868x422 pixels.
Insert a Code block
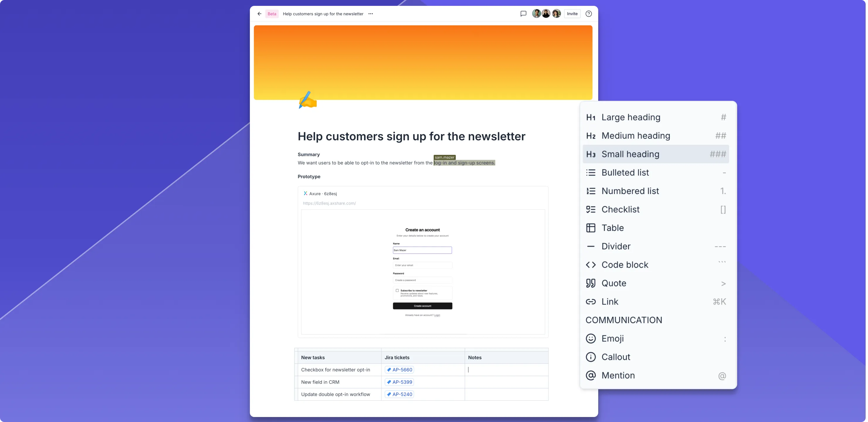point(625,265)
